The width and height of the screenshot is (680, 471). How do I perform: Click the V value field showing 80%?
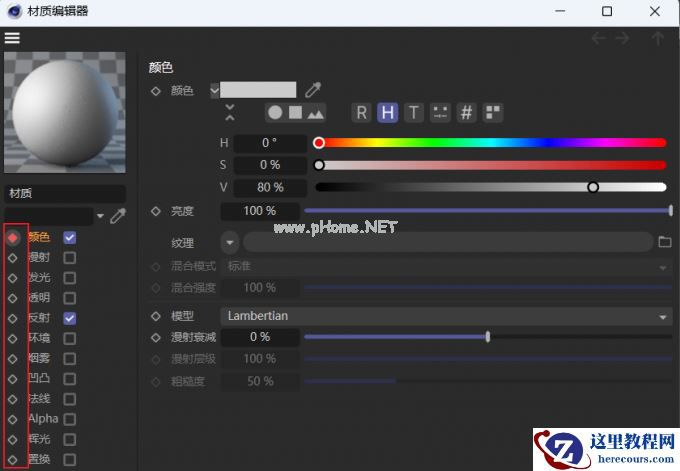pos(270,187)
